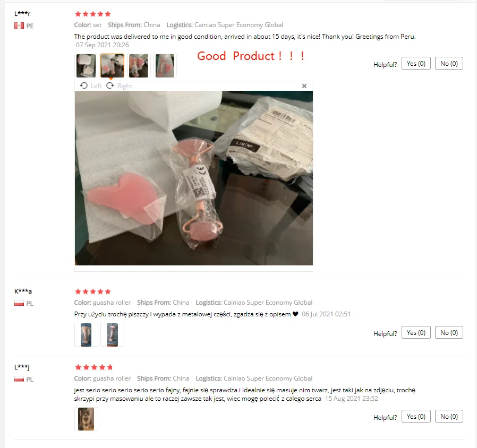This screenshot has width=477, height=448.
Task: Vote No (0) on L***j's review
Action: click(x=449, y=416)
